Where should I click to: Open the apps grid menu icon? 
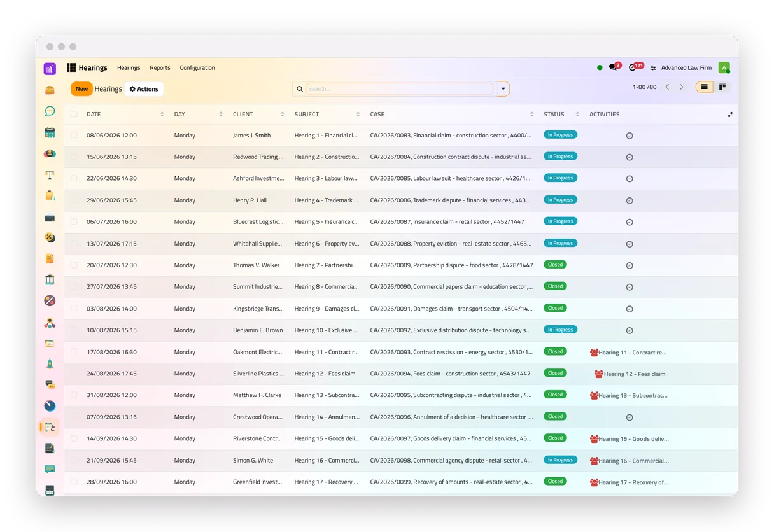click(x=71, y=67)
